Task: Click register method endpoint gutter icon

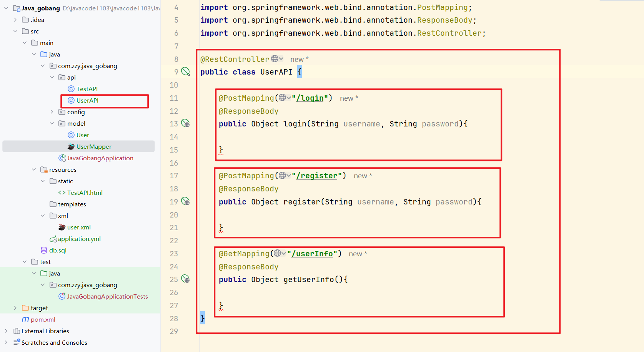Action: click(185, 201)
